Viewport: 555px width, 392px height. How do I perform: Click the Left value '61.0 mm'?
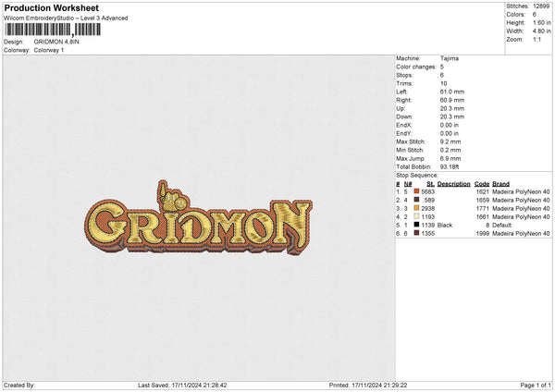pos(452,92)
